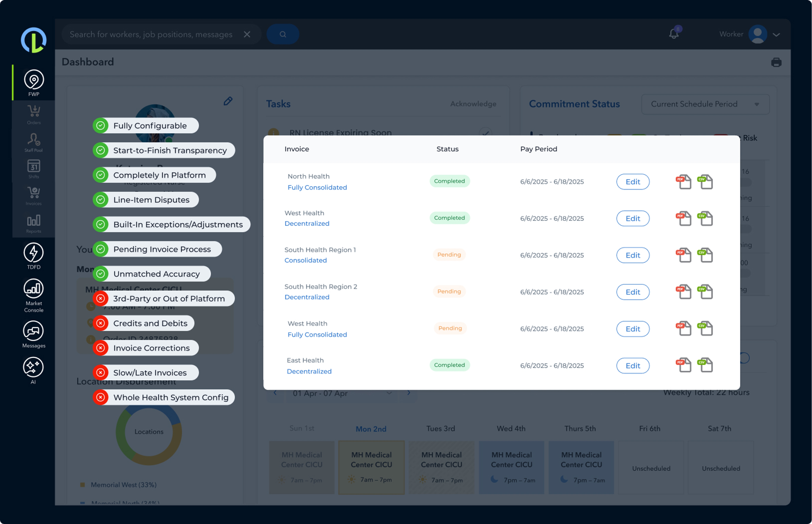Go to the previous week arrow
812x524 pixels.
pos(275,393)
